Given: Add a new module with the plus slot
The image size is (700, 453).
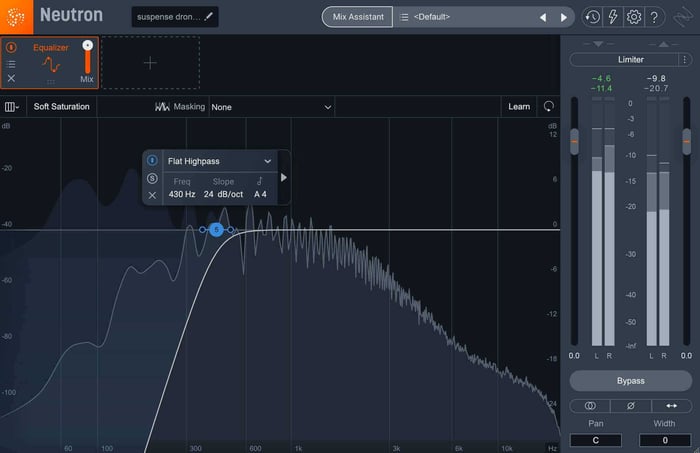Looking at the screenshot, I should tap(150, 63).
